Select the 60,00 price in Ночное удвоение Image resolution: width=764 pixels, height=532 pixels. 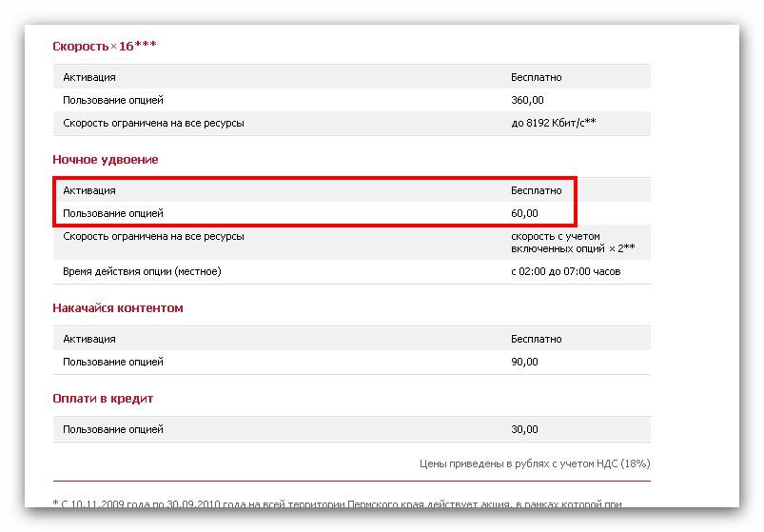pos(524,213)
